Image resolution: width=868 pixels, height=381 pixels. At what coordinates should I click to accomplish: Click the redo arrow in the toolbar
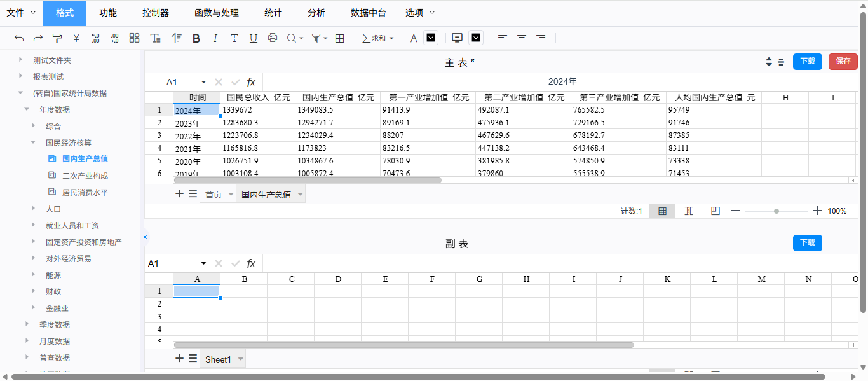tap(38, 38)
